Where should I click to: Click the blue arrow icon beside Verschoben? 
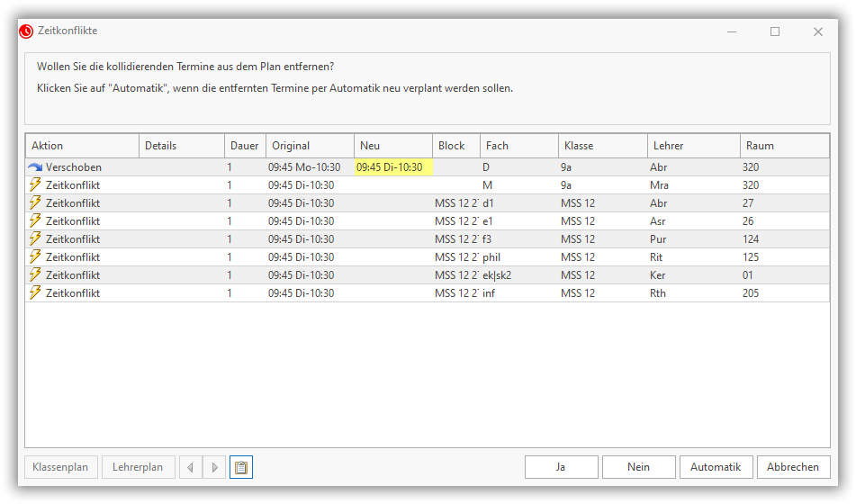[35, 167]
